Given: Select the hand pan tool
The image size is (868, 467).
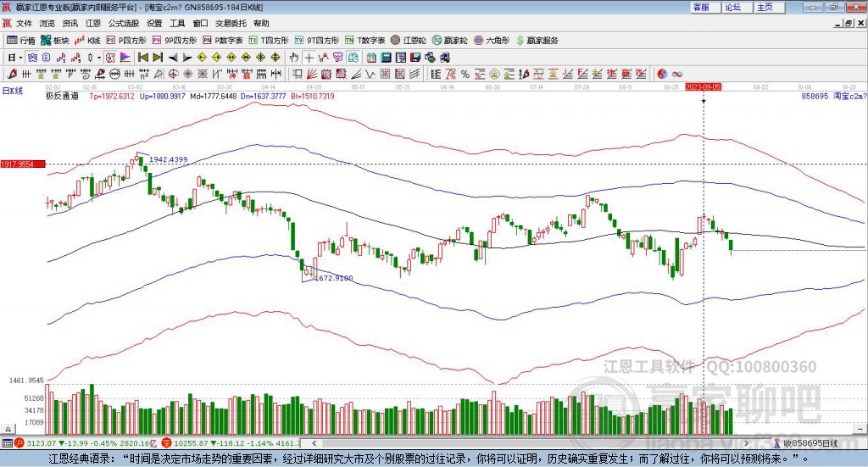Looking at the screenshot, I should [x=294, y=58].
